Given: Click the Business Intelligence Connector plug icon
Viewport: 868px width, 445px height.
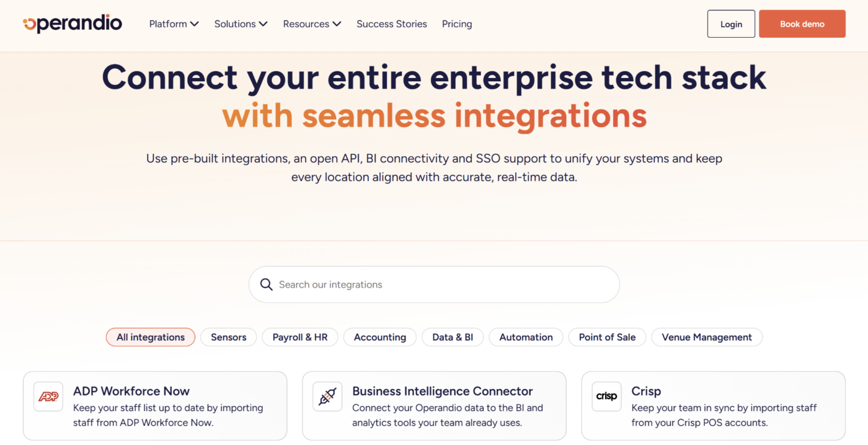Looking at the screenshot, I should point(327,397).
